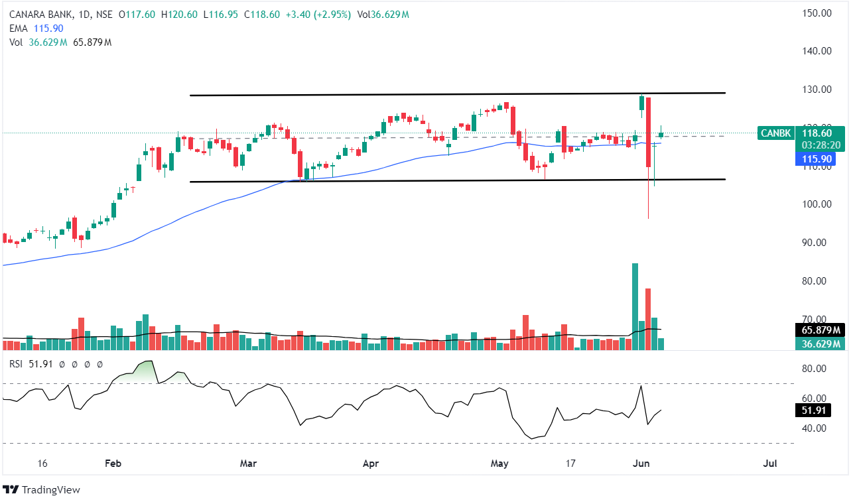The height and width of the screenshot is (504, 857).
Task: Click the TradingView logo
Action: (x=41, y=489)
